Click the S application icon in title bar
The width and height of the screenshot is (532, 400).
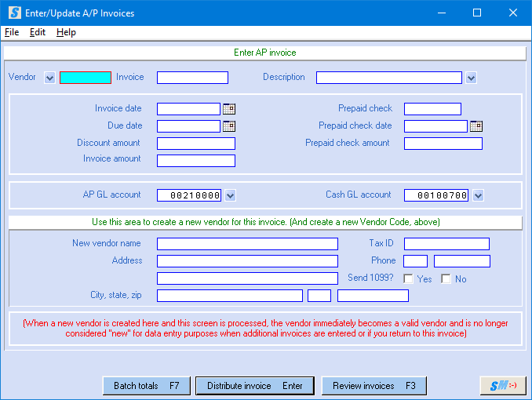[15, 13]
